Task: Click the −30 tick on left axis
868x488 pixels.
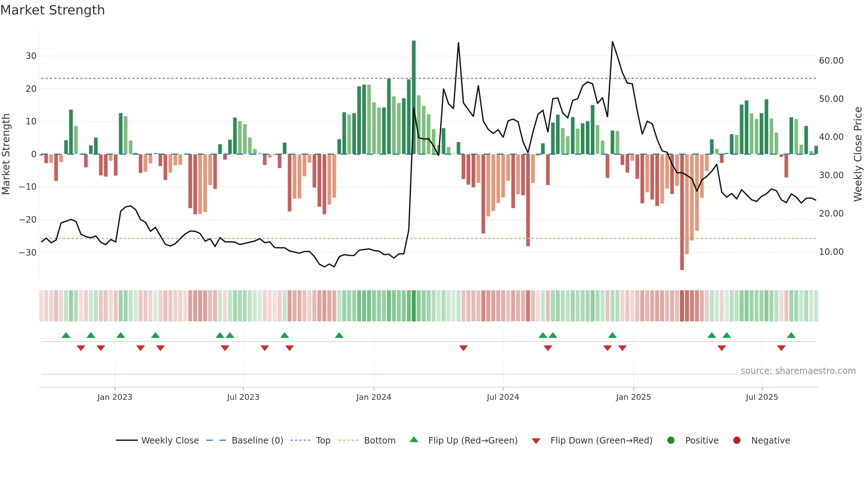Action: click(x=28, y=252)
